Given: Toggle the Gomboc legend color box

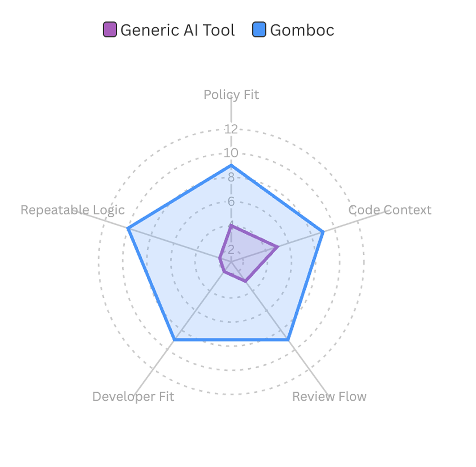Looking at the screenshot, I should point(259,29).
